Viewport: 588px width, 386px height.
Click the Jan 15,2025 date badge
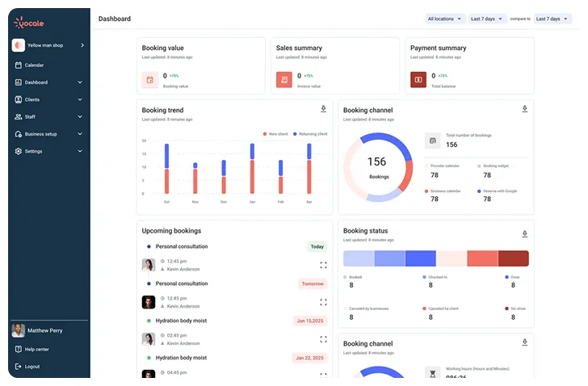[310, 321]
